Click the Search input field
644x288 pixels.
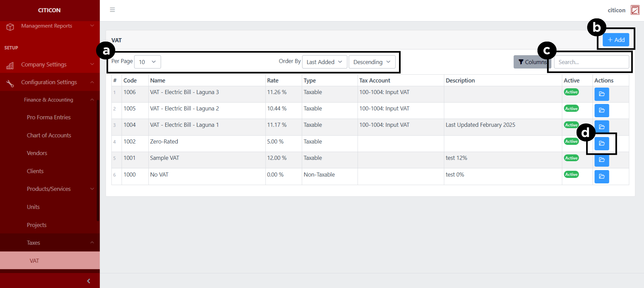click(591, 62)
